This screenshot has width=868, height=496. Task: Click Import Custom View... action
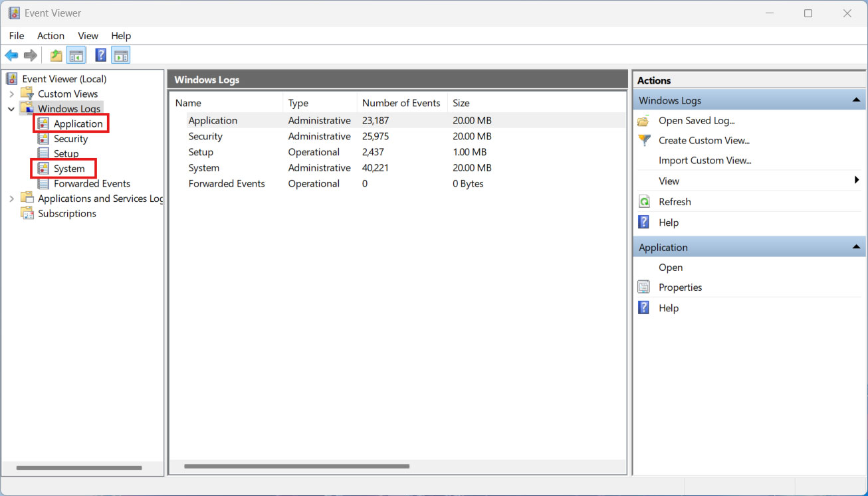click(x=705, y=160)
